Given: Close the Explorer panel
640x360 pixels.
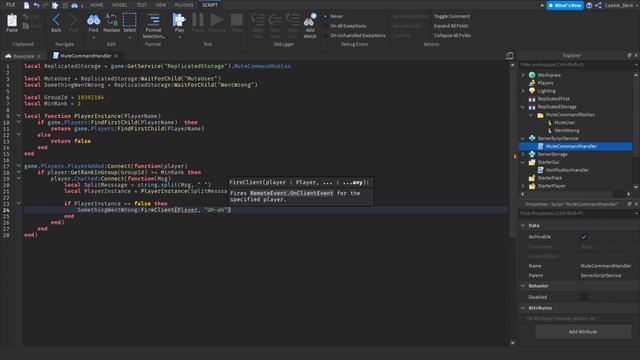Looking at the screenshot, I should pos(636,56).
